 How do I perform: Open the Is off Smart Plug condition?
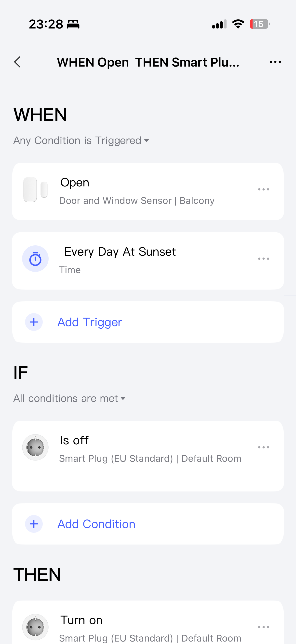point(150,450)
